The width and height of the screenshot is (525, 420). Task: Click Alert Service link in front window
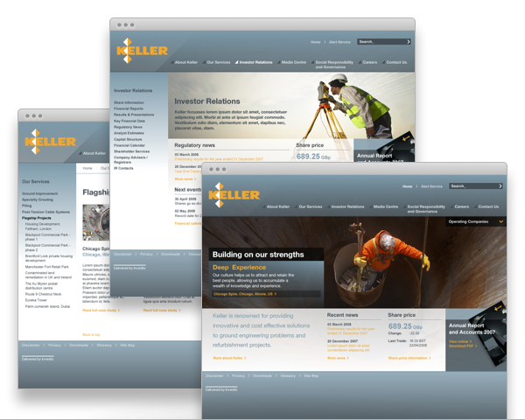point(431,186)
